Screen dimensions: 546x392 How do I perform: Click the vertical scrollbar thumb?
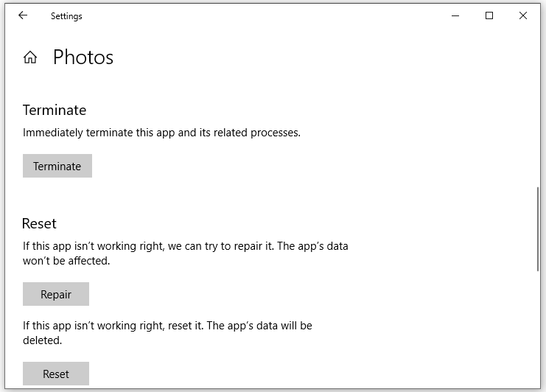(538, 229)
